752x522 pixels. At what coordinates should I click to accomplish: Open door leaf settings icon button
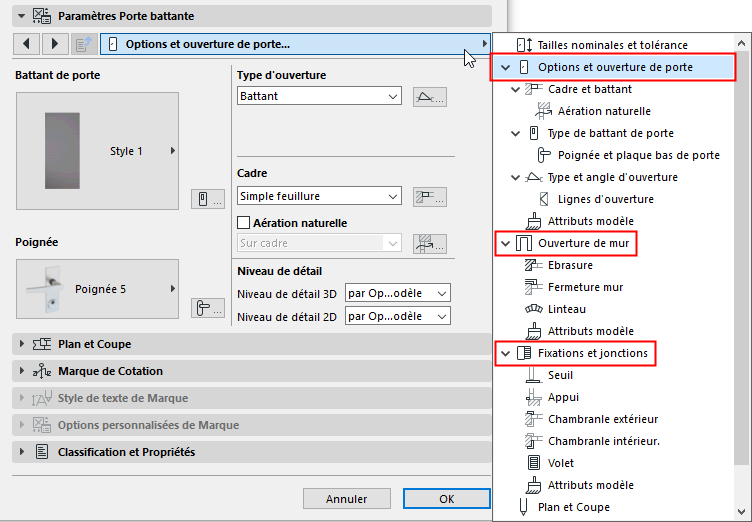tap(205, 199)
